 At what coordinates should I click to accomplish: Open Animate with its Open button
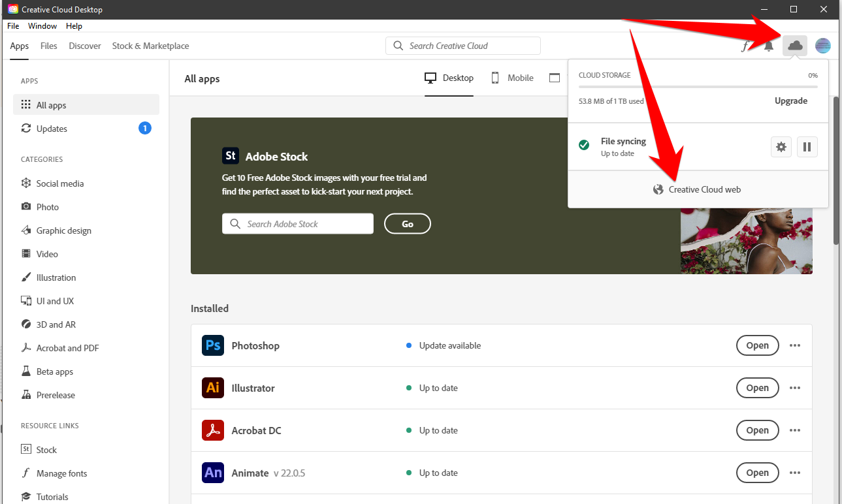tap(758, 473)
